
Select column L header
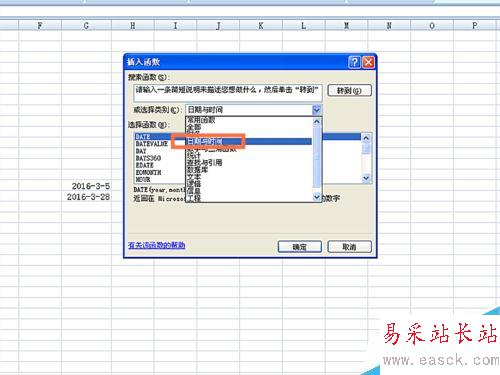pos(304,25)
